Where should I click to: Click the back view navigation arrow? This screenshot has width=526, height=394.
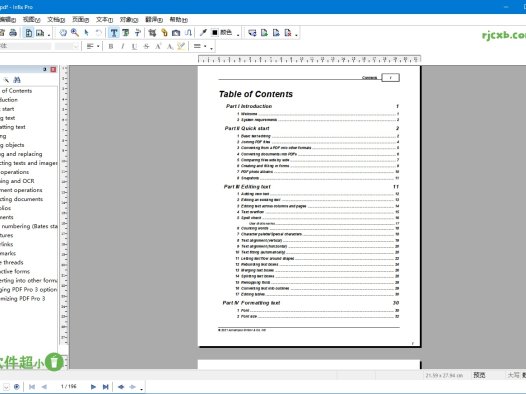tap(121, 387)
